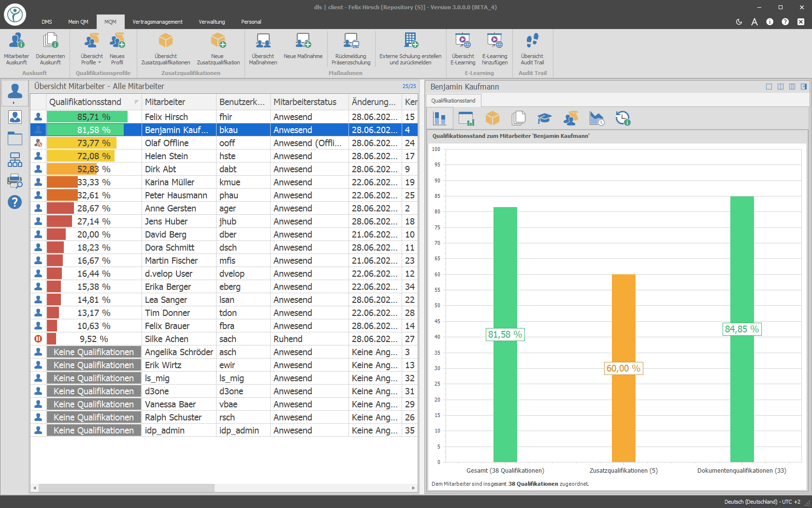Create a Neue Zusatzqualifikation
This screenshot has height=508, width=812.
point(218,48)
